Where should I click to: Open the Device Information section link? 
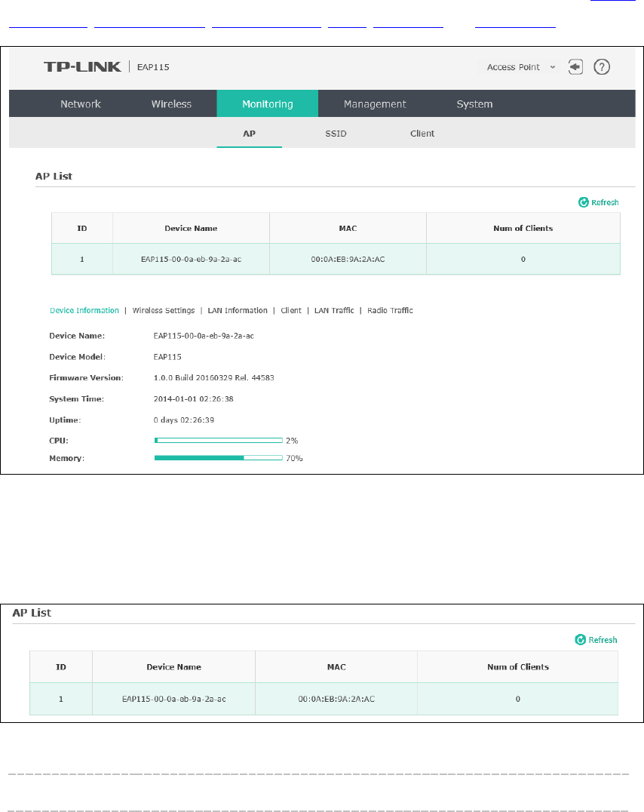[x=84, y=311]
